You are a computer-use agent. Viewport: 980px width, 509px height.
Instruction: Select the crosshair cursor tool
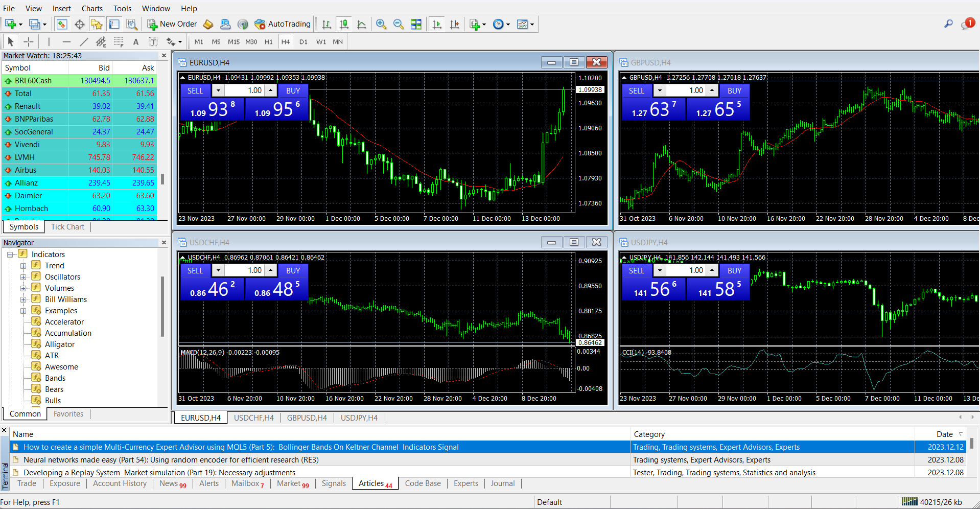(x=29, y=41)
